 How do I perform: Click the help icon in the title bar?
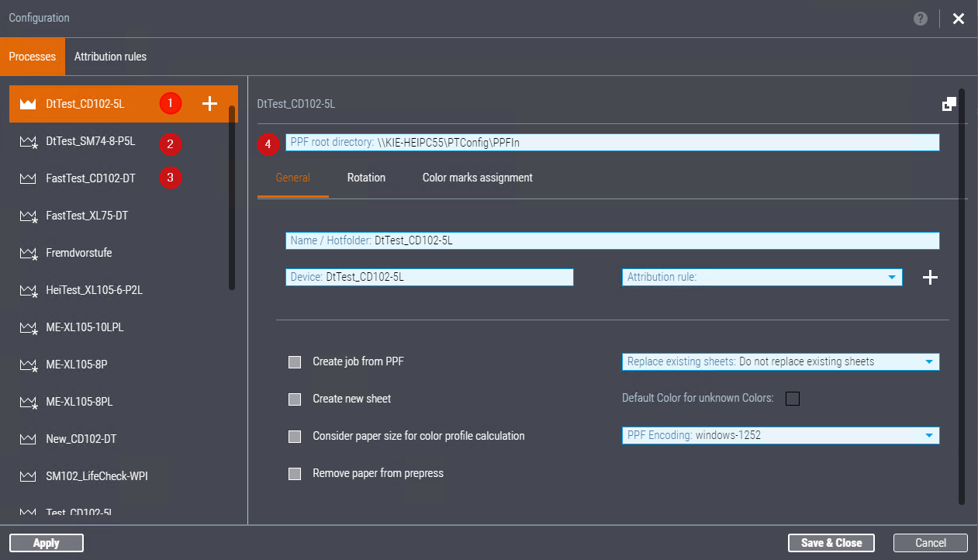coord(920,18)
